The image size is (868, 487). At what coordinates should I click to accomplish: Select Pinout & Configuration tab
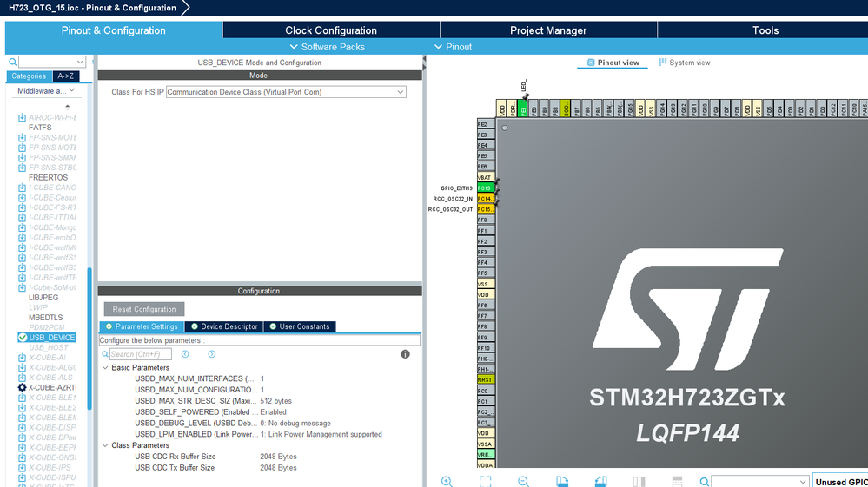click(114, 30)
